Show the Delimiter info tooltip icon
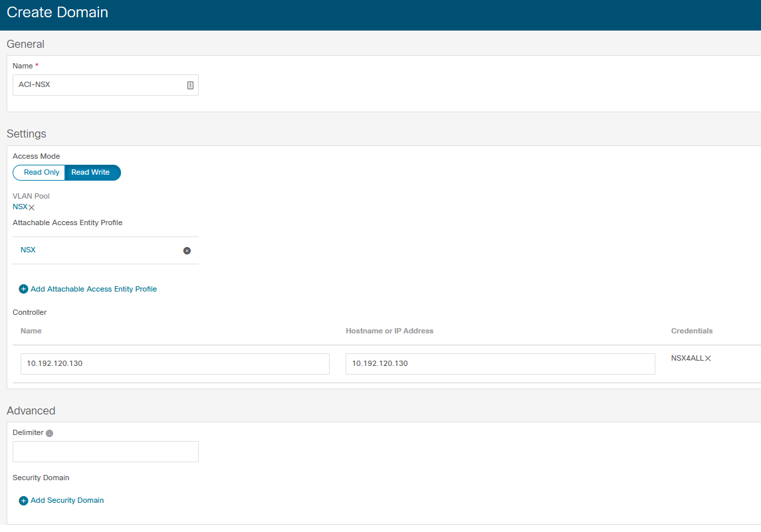Viewport: 761px width, 532px height. coord(49,433)
